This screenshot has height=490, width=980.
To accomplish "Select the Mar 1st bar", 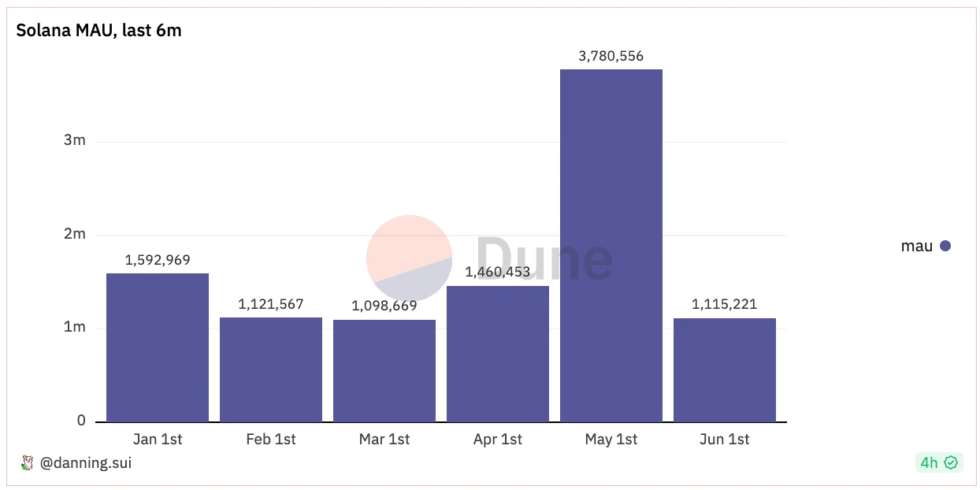I will [384, 370].
